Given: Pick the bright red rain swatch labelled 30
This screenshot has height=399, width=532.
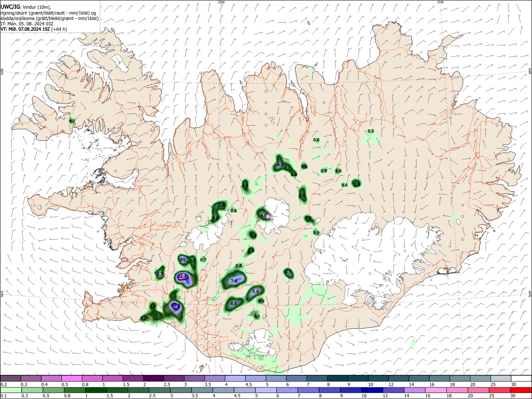Looking at the screenshot, I should (x=521, y=390).
